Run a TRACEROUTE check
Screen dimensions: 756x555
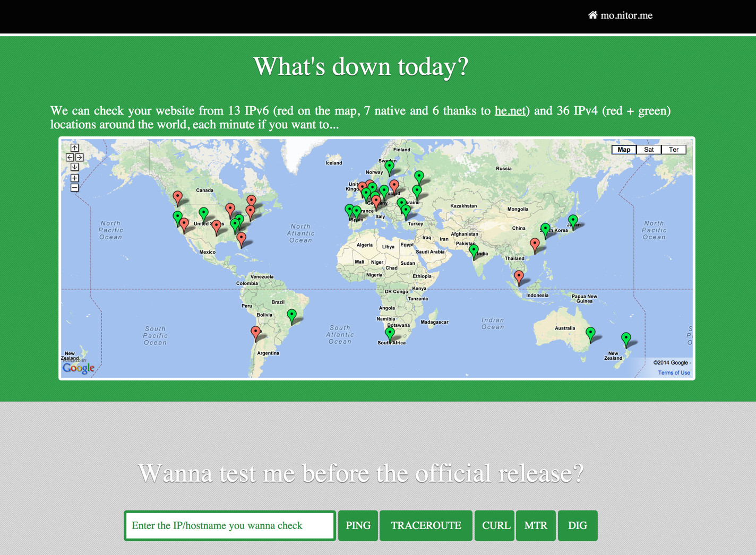click(x=426, y=525)
